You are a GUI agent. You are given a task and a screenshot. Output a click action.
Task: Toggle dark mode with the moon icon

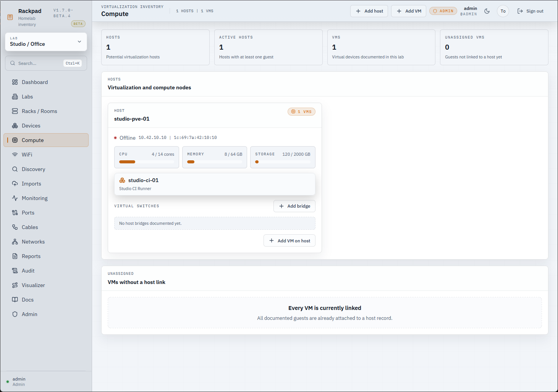click(x=487, y=11)
